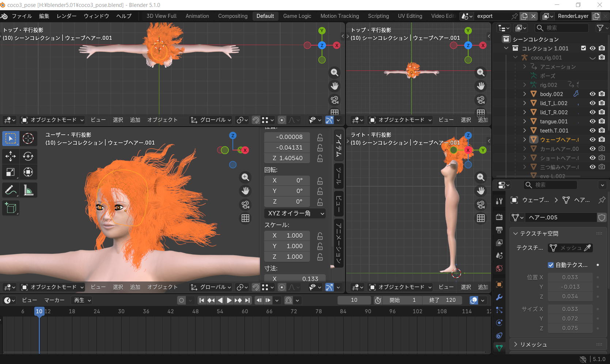Select the Scale tool in the toolbar

tap(10, 172)
